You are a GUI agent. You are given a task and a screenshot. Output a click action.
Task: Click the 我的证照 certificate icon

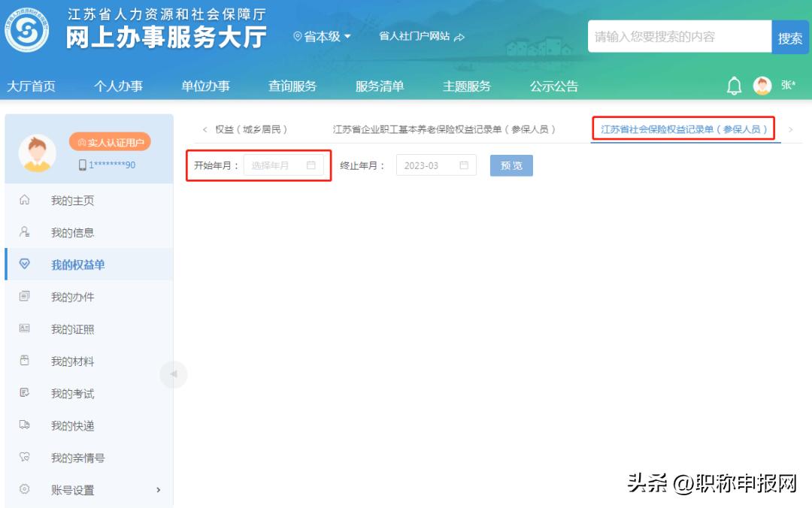coord(24,328)
